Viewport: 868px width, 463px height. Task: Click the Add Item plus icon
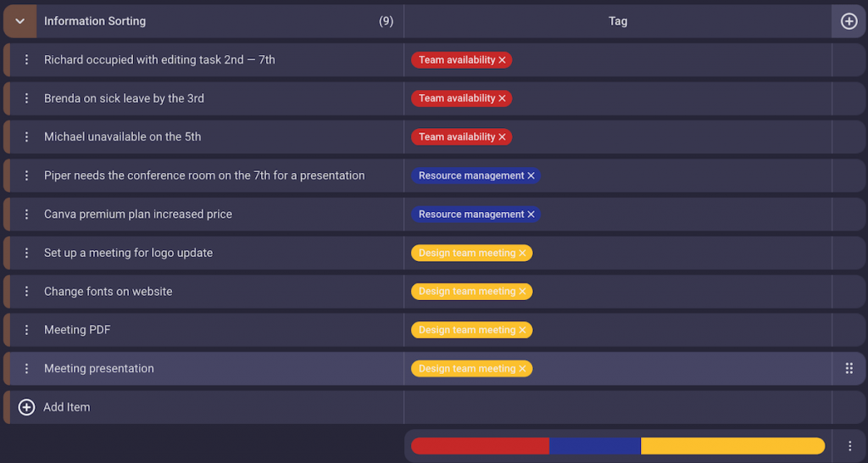coord(26,407)
